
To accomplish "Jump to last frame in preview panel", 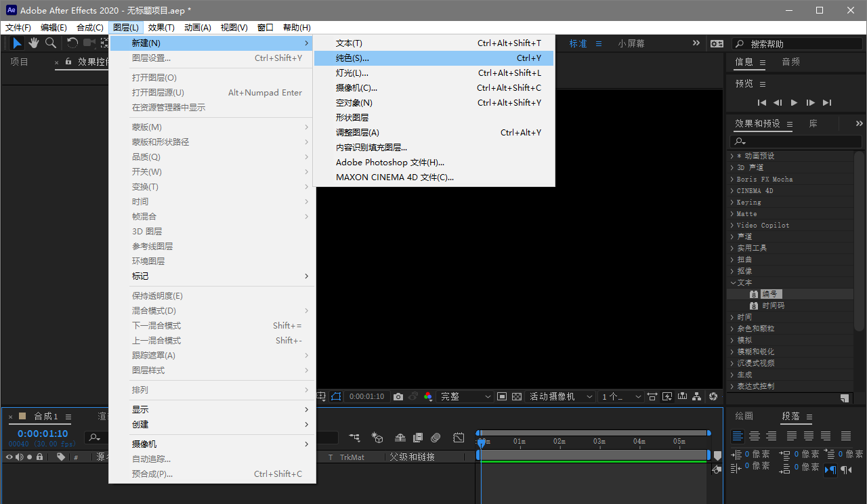I will click(x=827, y=103).
